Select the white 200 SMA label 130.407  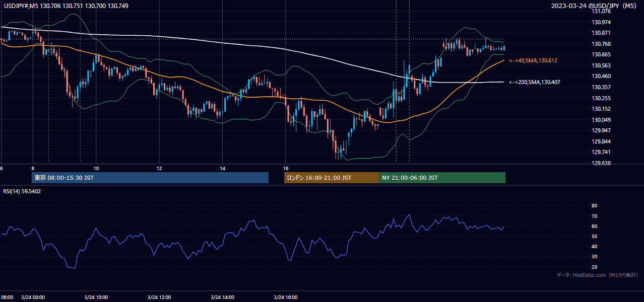pyautogui.click(x=535, y=82)
